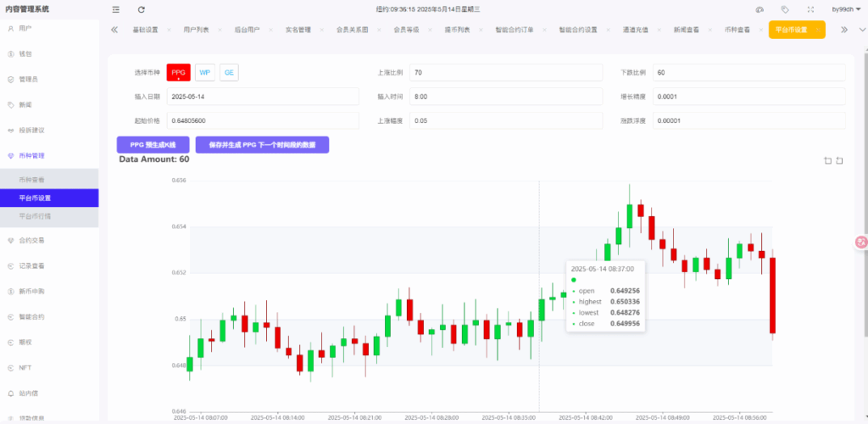
Task: Select the GE coin option
Action: [x=229, y=73]
